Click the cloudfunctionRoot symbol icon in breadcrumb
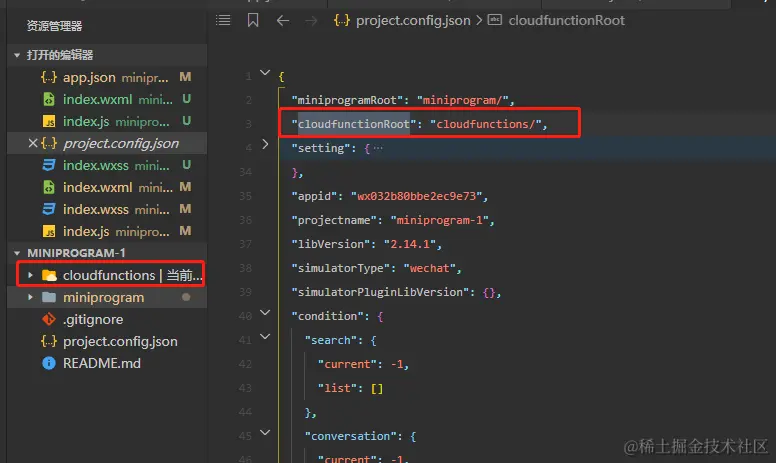 coord(494,20)
